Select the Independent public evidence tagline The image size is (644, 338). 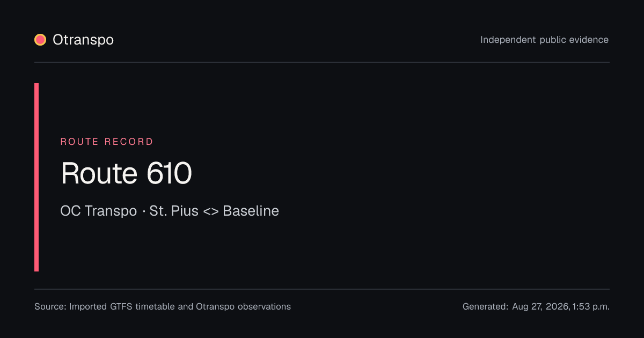click(544, 40)
